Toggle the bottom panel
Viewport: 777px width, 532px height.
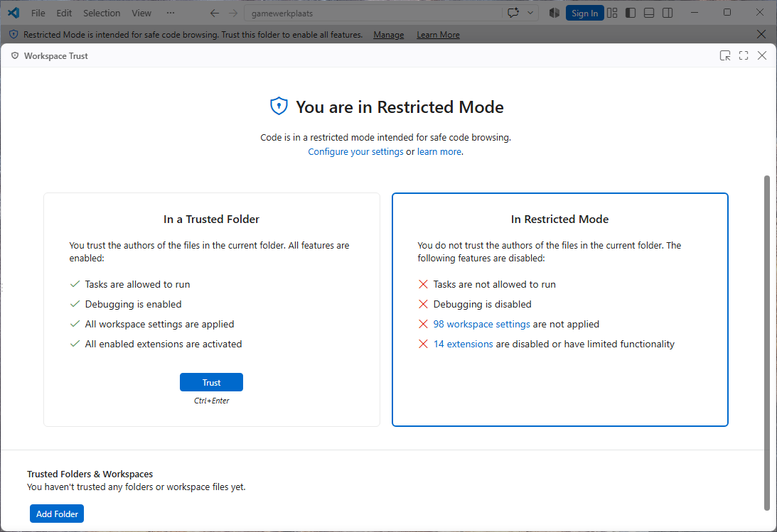[648, 13]
